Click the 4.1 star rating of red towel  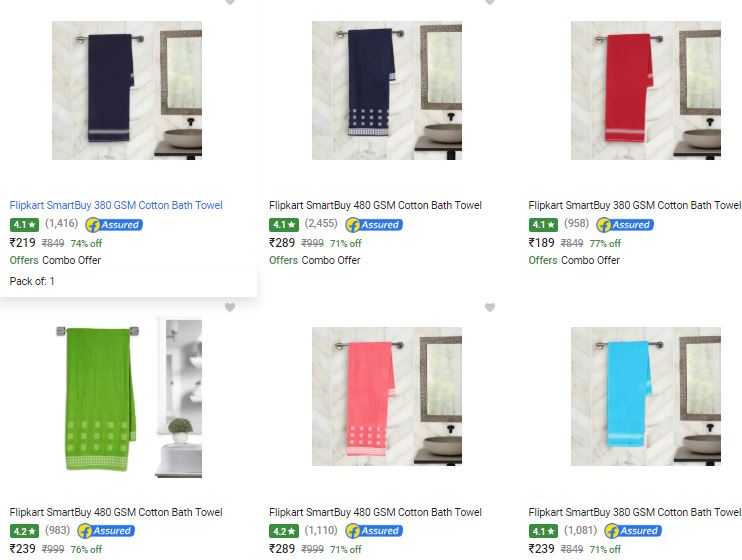[x=543, y=225]
